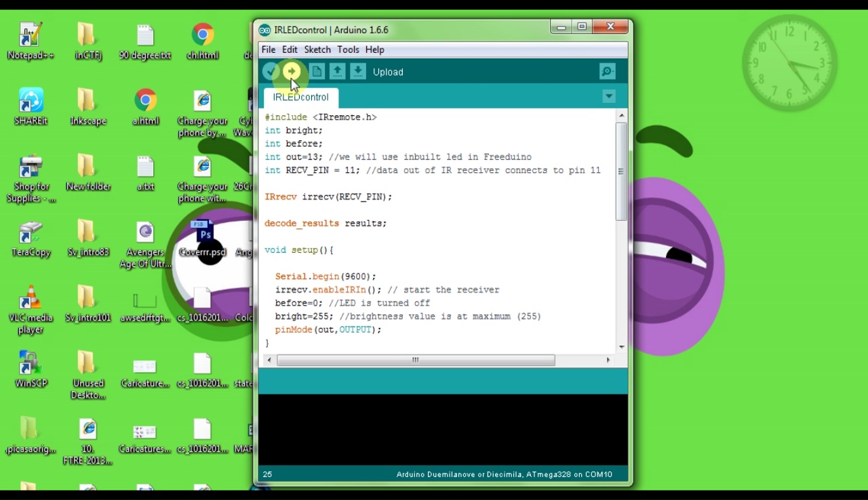Click the editor scroll down arrow
The width and height of the screenshot is (868, 500).
(x=621, y=347)
